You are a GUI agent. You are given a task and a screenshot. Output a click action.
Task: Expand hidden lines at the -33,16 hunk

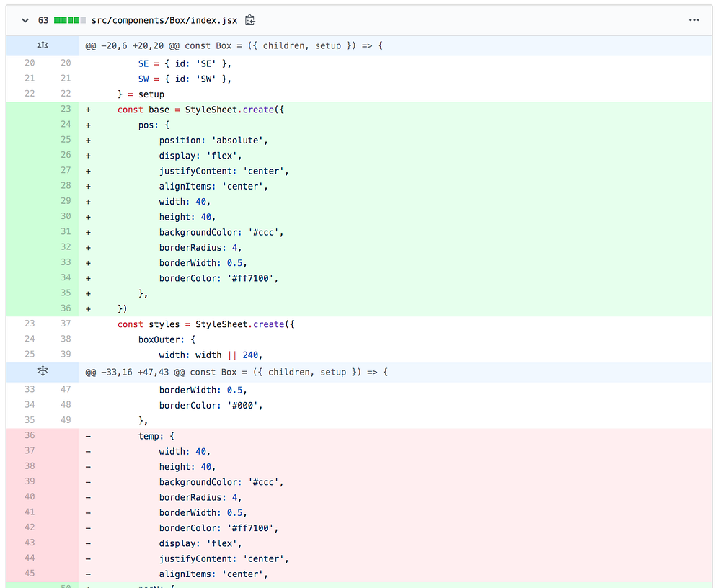point(43,371)
